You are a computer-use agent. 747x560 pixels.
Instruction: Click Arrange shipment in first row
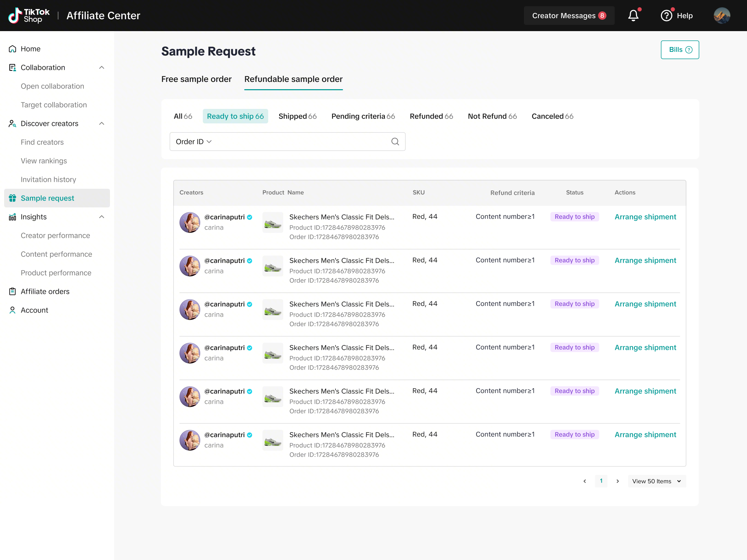click(x=645, y=217)
